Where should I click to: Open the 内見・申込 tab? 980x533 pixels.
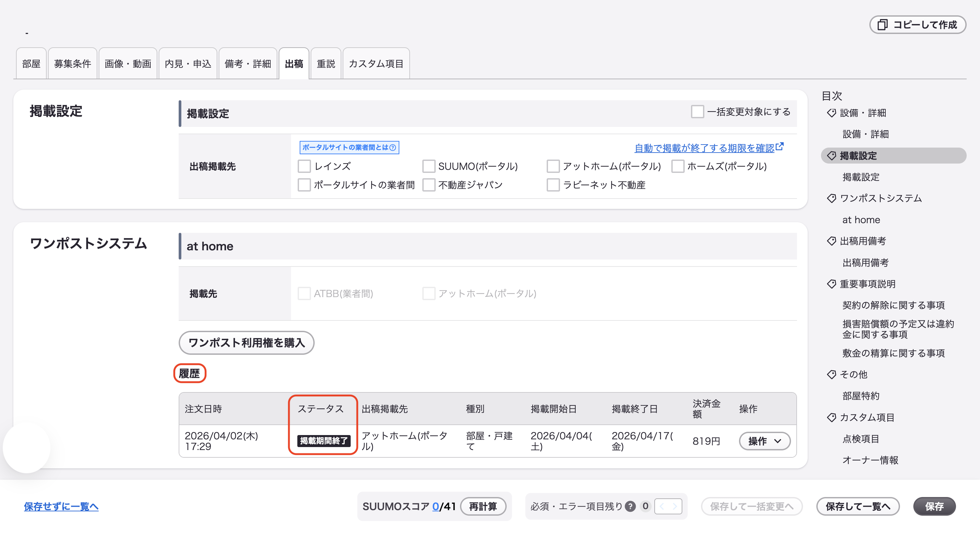pyautogui.click(x=188, y=64)
